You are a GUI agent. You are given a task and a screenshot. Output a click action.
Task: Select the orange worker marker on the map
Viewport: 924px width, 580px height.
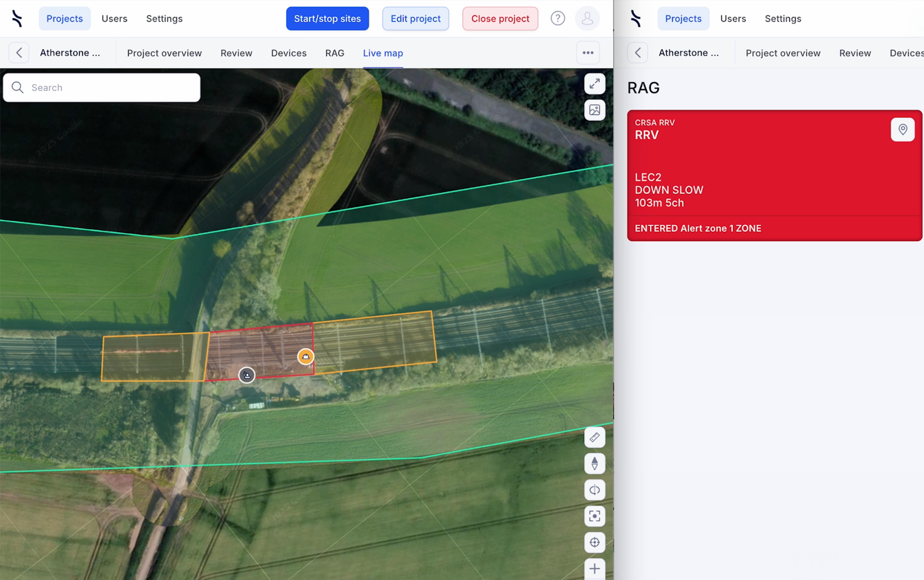coord(305,357)
